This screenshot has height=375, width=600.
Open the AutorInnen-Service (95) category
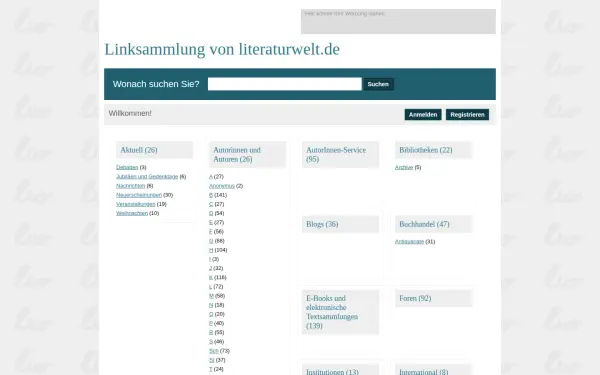coord(336,155)
